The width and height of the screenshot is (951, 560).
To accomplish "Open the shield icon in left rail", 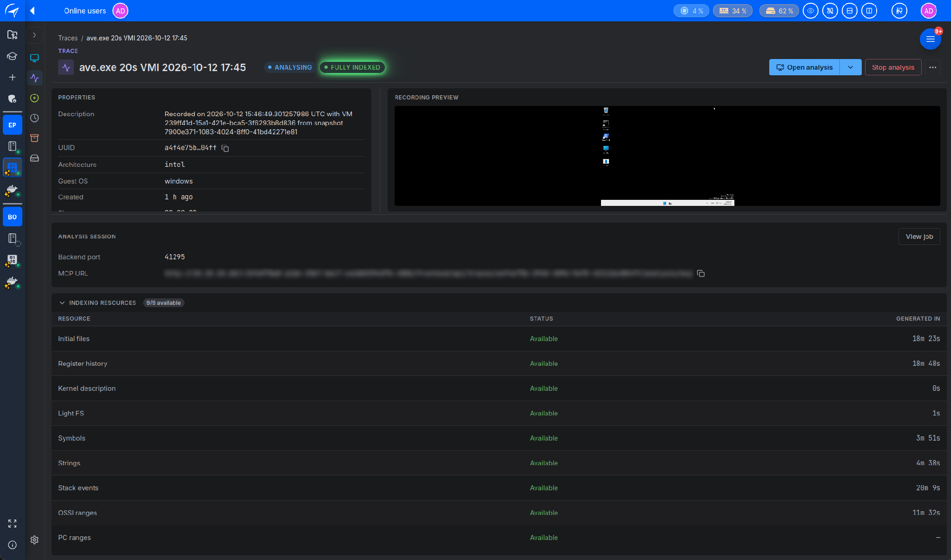I will click(12, 99).
